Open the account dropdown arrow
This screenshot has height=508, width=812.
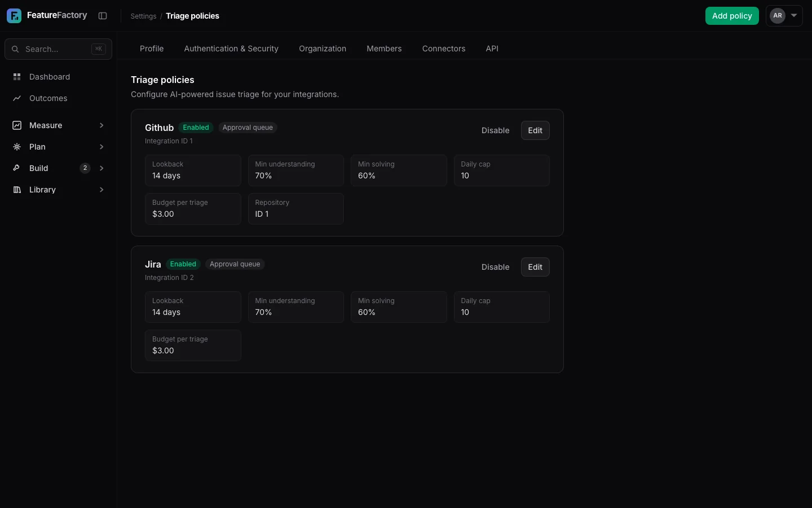pyautogui.click(x=794, y=16)
